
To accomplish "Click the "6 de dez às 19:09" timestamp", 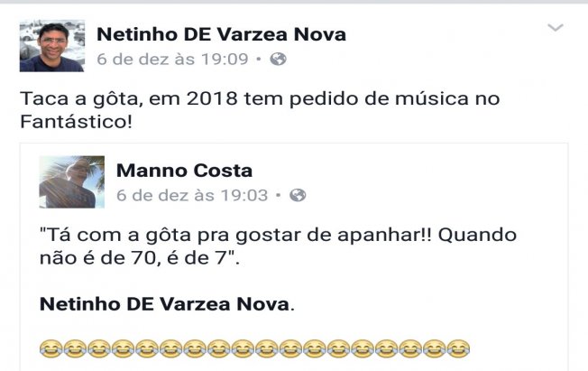I will (x=172, y=60).
